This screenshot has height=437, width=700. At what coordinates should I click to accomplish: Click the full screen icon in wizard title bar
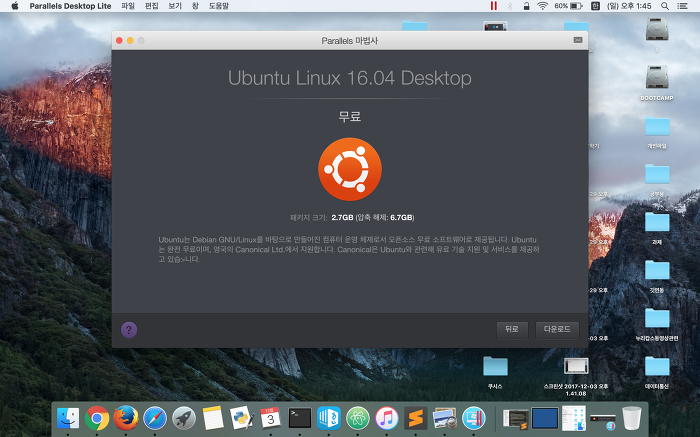[x=578, y=40]
